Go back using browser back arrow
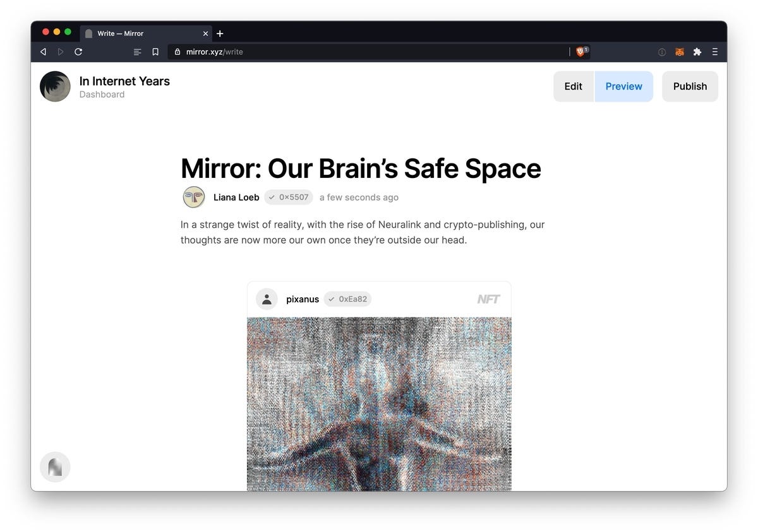 point(43,52)
